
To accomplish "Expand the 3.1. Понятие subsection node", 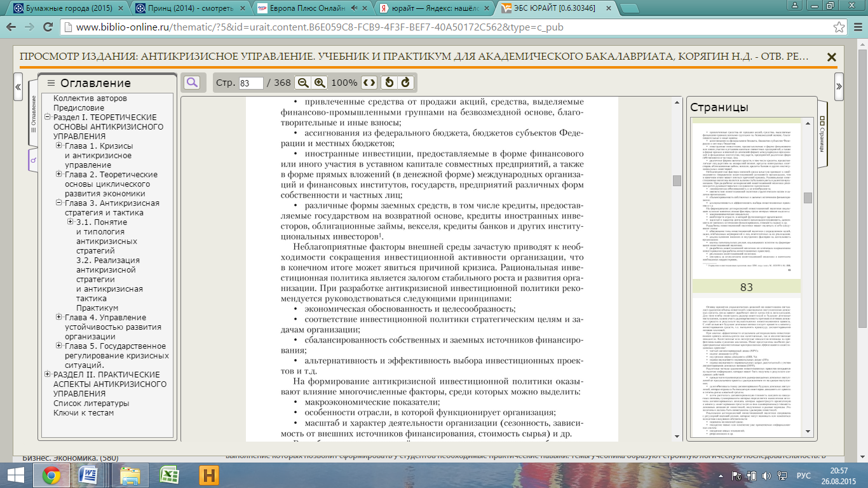I will pyautogui.click(x=71, y=222).
